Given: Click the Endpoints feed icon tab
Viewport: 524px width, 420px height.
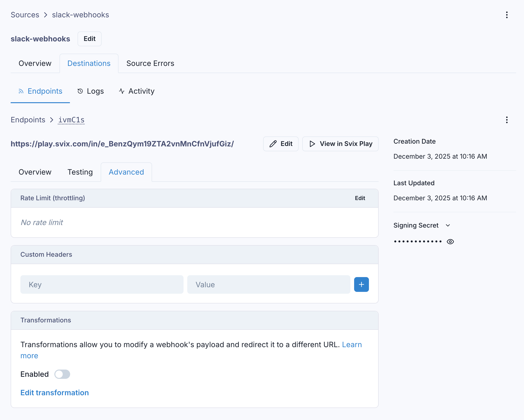Looking at the screenshot, I should [x=21, y=91].
